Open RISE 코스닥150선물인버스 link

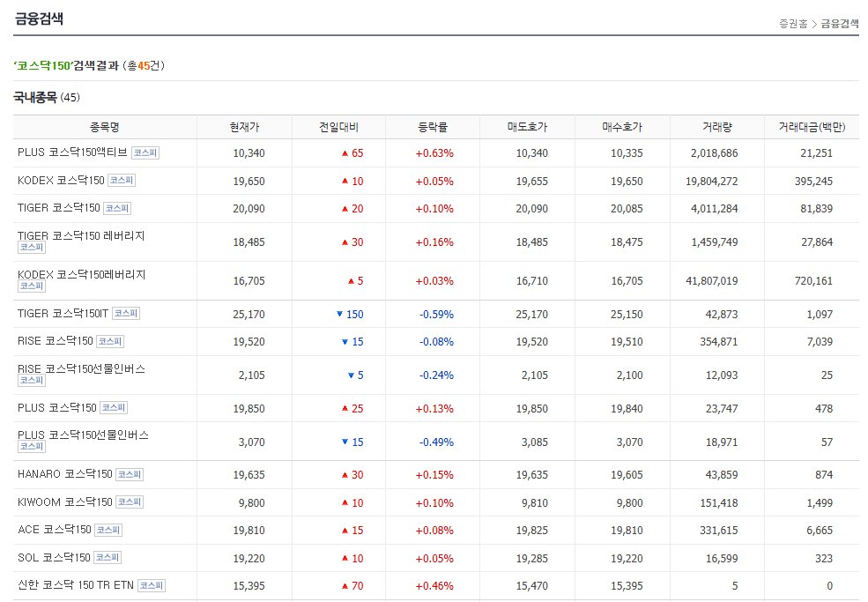(81, 368)
